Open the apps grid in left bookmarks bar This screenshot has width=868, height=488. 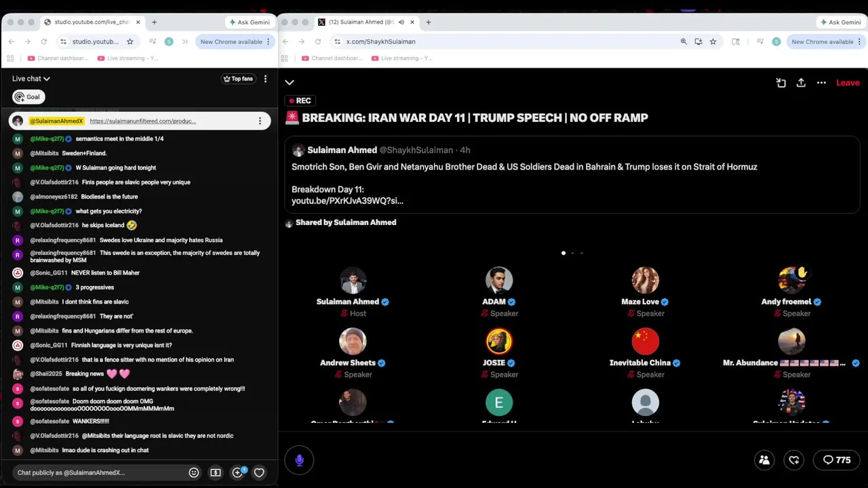12,58
